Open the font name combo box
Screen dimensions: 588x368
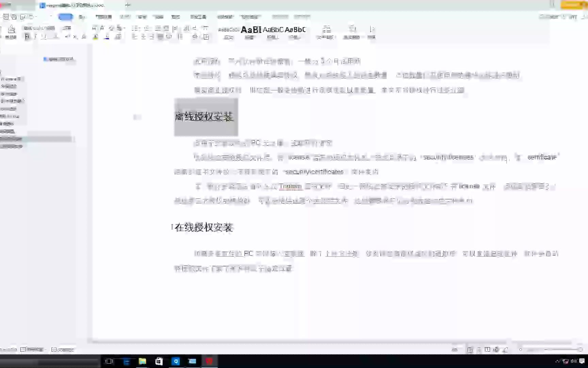pos(39,28)
